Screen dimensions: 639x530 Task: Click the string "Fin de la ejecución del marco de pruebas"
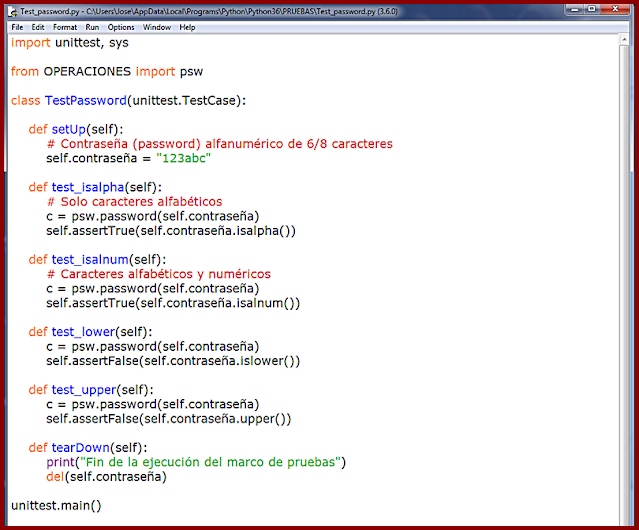click(x=210, y=462)
